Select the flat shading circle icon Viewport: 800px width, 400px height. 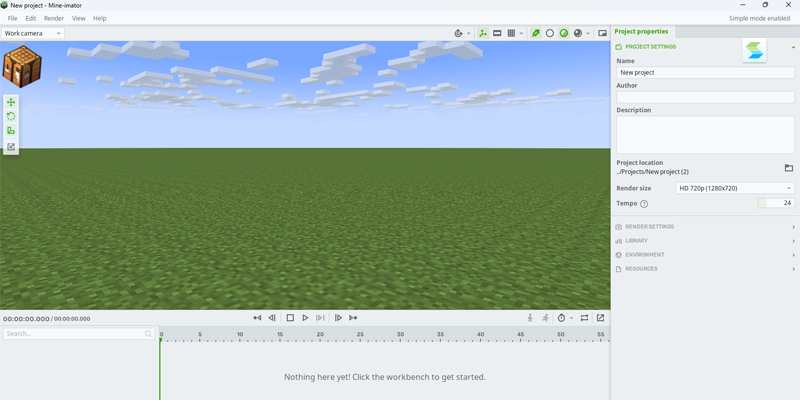[x=549, y=33]
